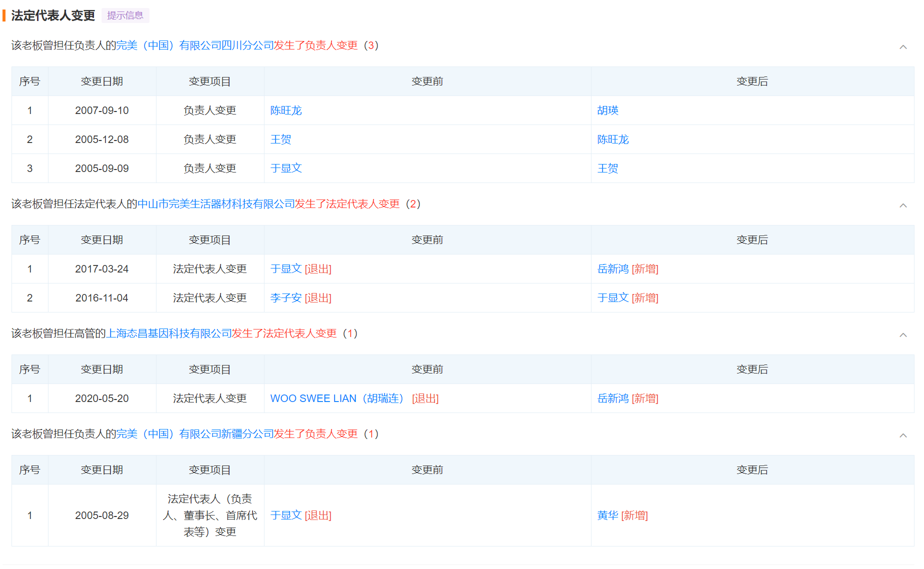
Task: Open 于显文 link in the 2005-09-09 row
Action: 286,168
